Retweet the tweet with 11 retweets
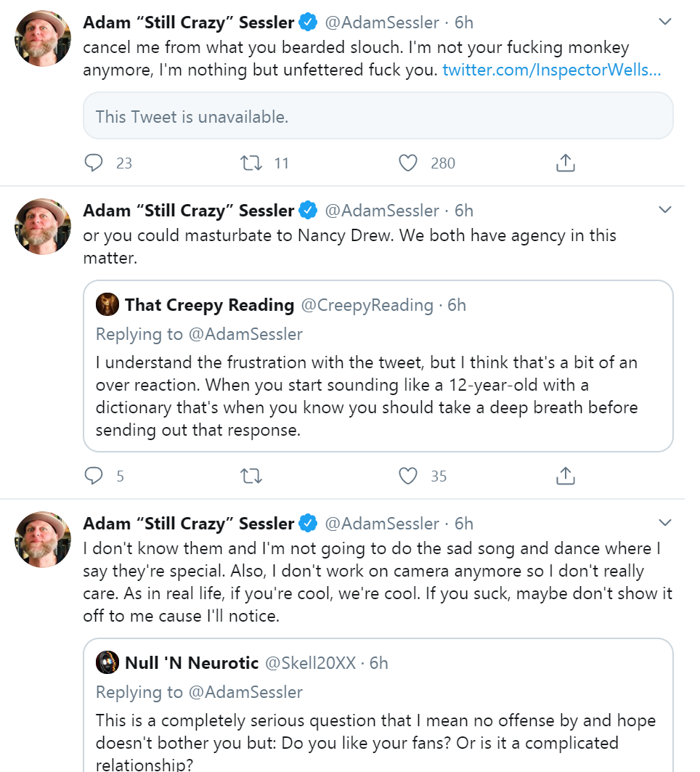The height and width of the screenshot is (772, 700). 251,163
